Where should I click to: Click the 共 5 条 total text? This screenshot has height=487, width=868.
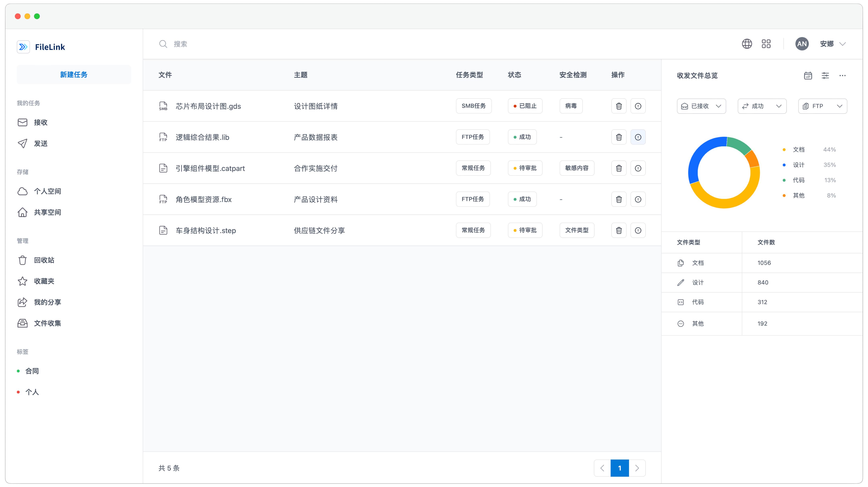click(x=169, y=468)
